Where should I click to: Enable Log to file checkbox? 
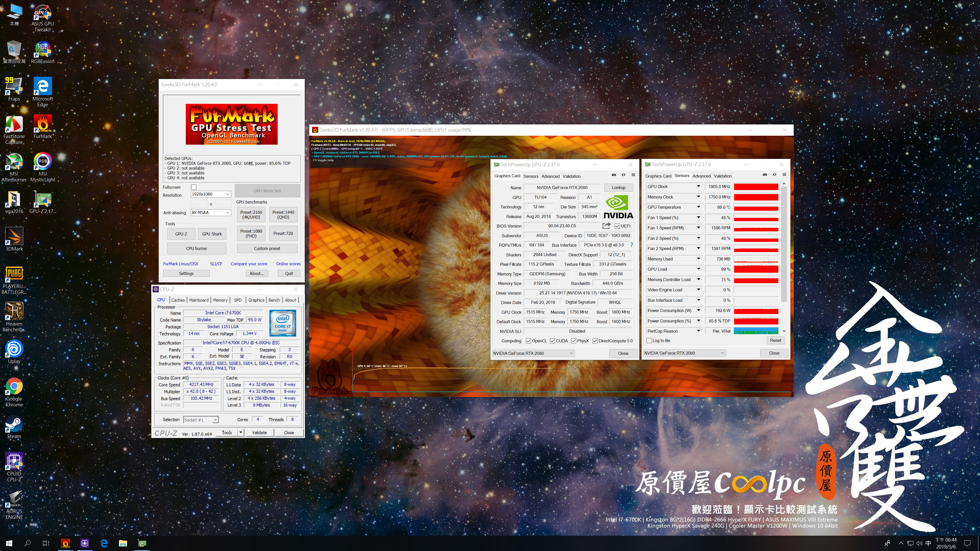point(649,341)
